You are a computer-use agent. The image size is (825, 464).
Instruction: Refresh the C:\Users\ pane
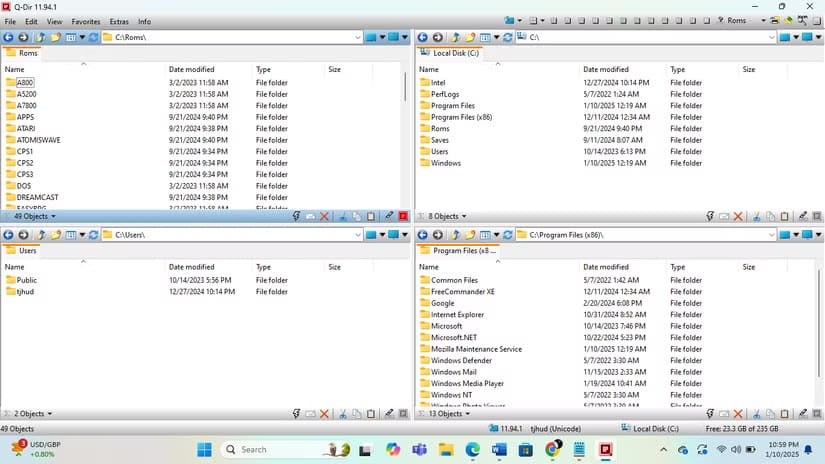(93, 235)
